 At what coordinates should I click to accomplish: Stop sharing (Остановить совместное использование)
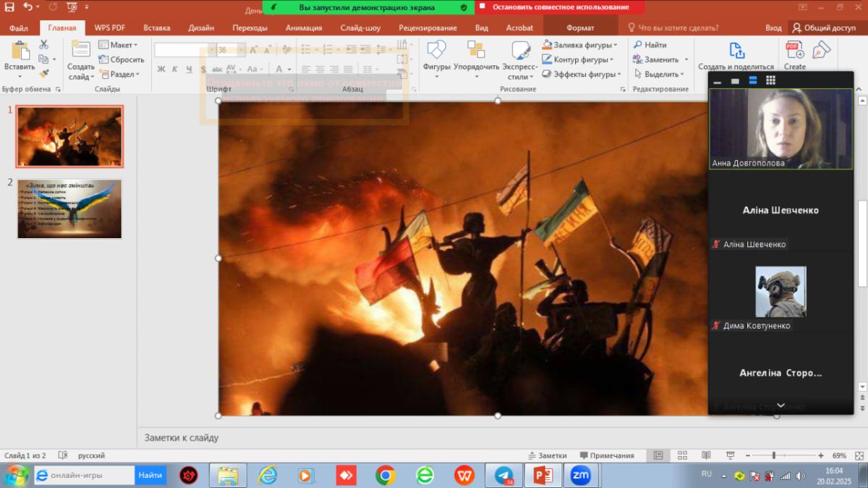tap(561, 7)
